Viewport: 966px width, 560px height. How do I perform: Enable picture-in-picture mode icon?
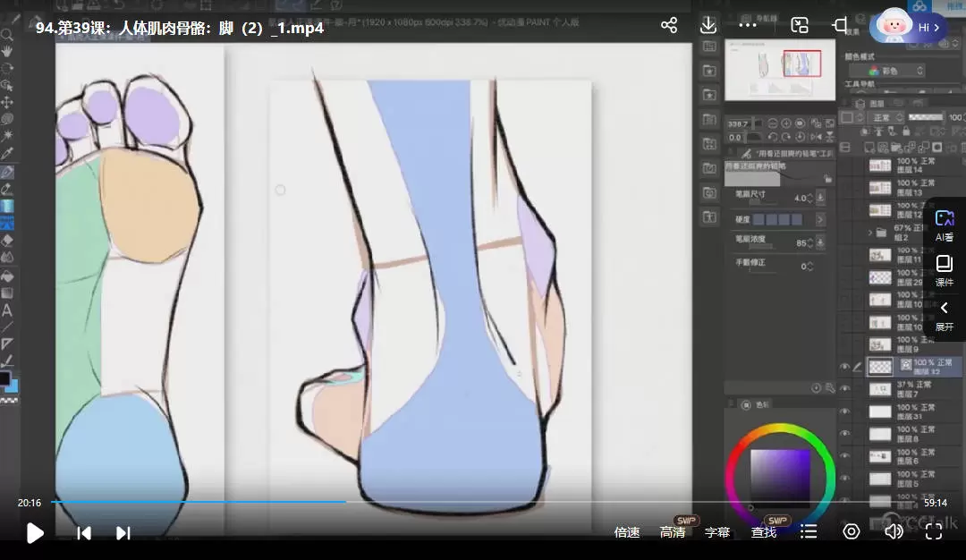800,26
